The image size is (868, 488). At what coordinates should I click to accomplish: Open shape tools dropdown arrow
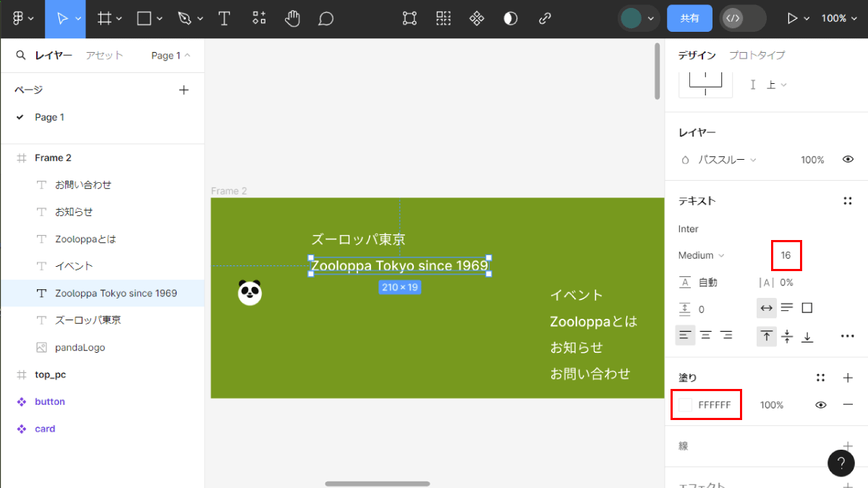(x=159, y=20)
